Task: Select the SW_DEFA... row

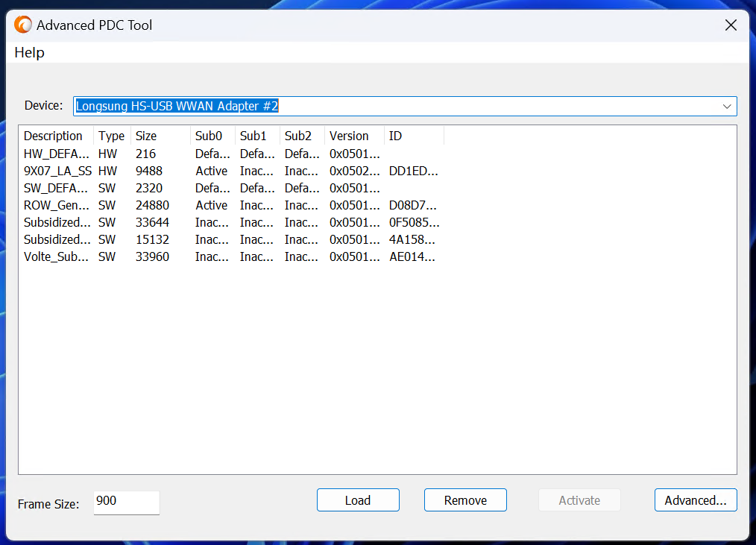Action: [x=56, y=188]
